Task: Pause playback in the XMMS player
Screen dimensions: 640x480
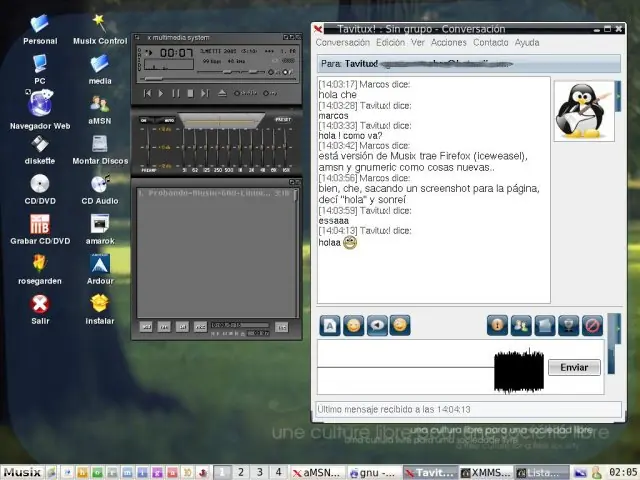Action: click(x=176, y=93)
